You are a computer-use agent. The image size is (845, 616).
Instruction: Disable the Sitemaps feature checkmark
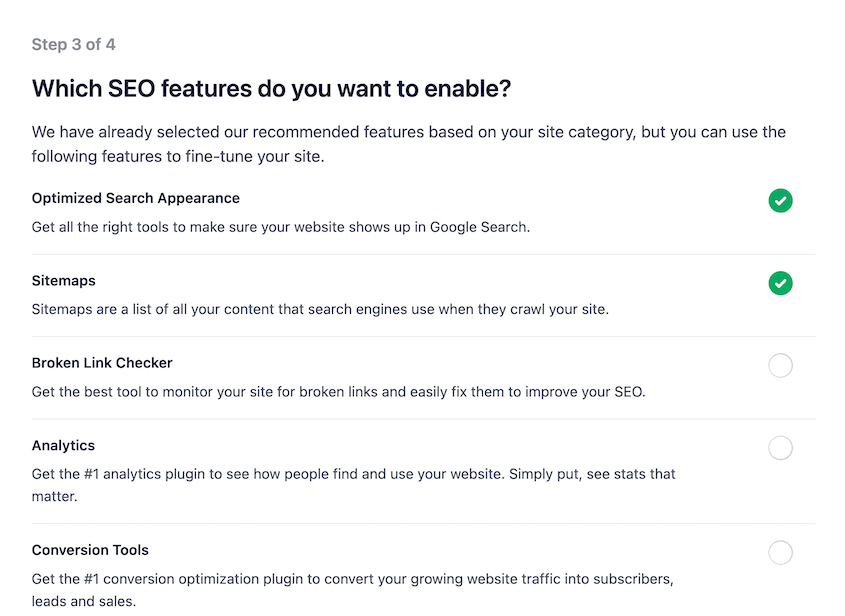tap(780, 284)
